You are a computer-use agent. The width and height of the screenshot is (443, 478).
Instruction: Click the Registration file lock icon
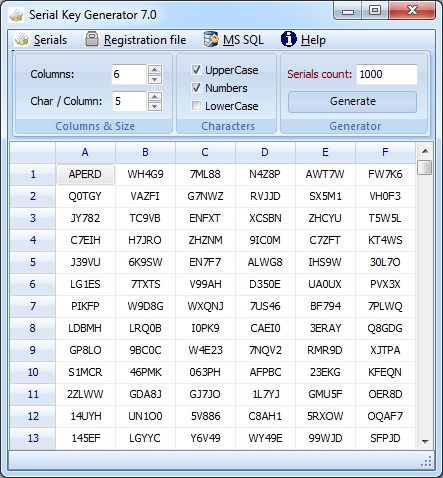(92, 39)
